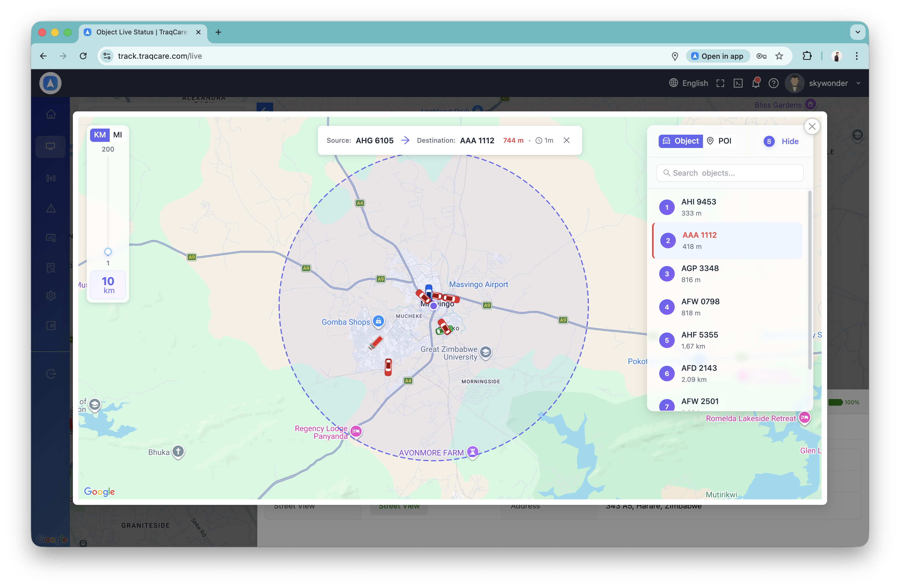This screenshot has width=900, height=588.
Task: Open site information icon in address bar
Action: point(107,56)
